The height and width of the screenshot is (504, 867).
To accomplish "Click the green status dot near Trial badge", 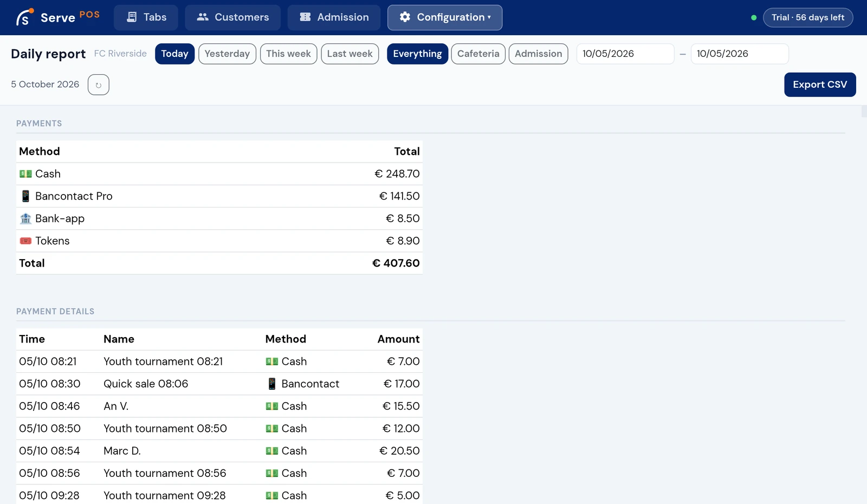I will pos(754,18).
